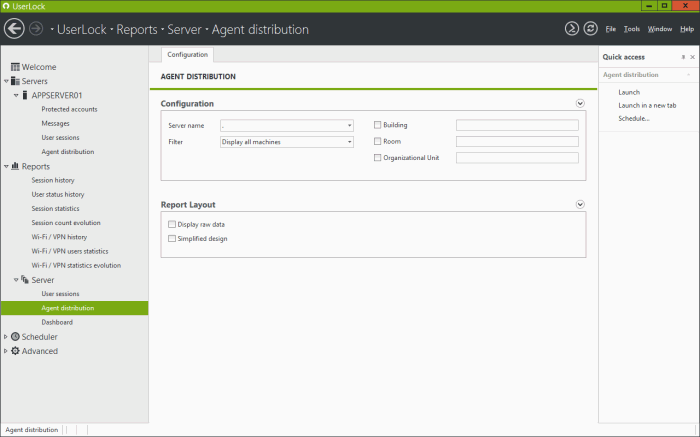Expand the Advanced tree node
Viewport: 700px width, 437px height.
[x=6, y=351]
